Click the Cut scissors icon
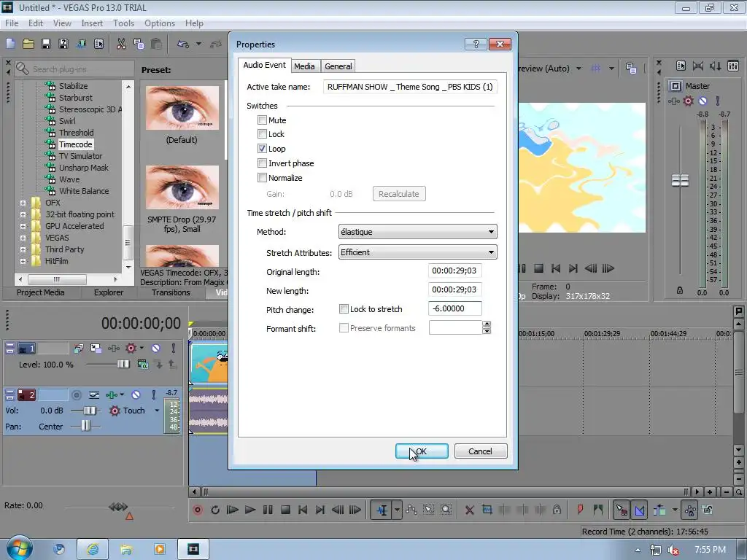The height and width of the screenshot is (560, 747). (x=121, y=44)
